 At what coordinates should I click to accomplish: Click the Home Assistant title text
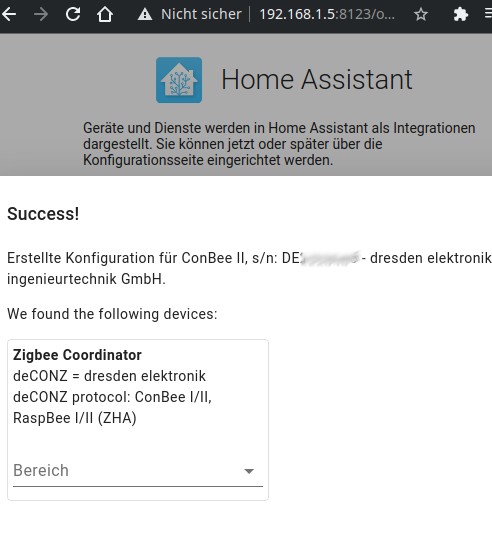[x=316, y=80]
